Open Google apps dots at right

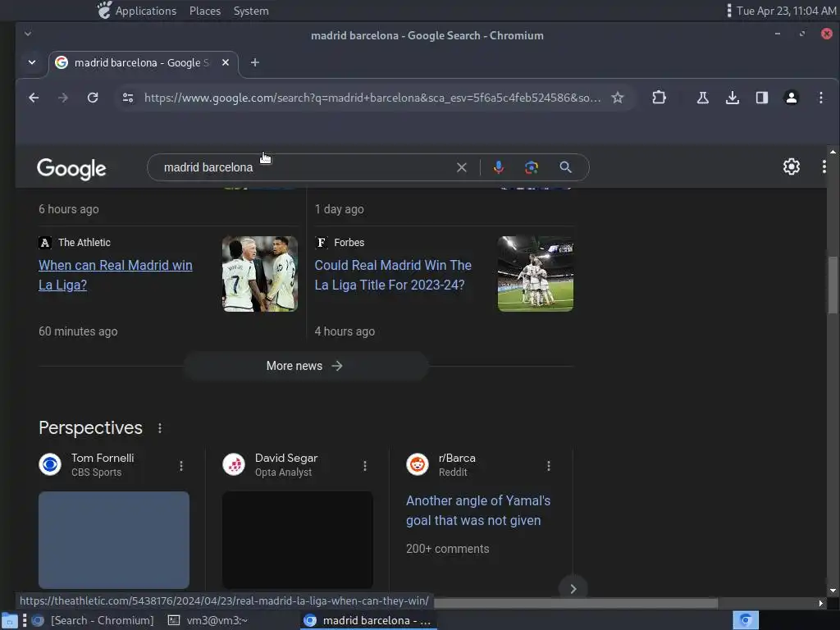pyautogui.click(x=824, y=167)
